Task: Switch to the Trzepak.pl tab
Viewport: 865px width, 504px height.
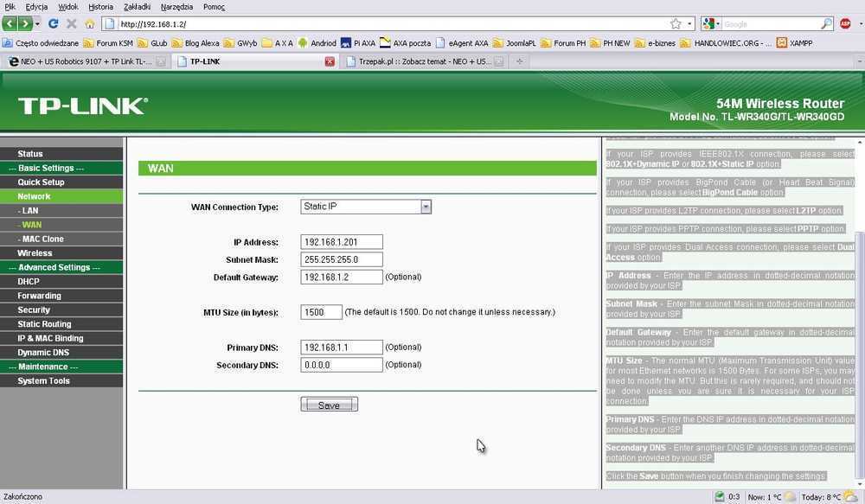Action: [424, 61]
